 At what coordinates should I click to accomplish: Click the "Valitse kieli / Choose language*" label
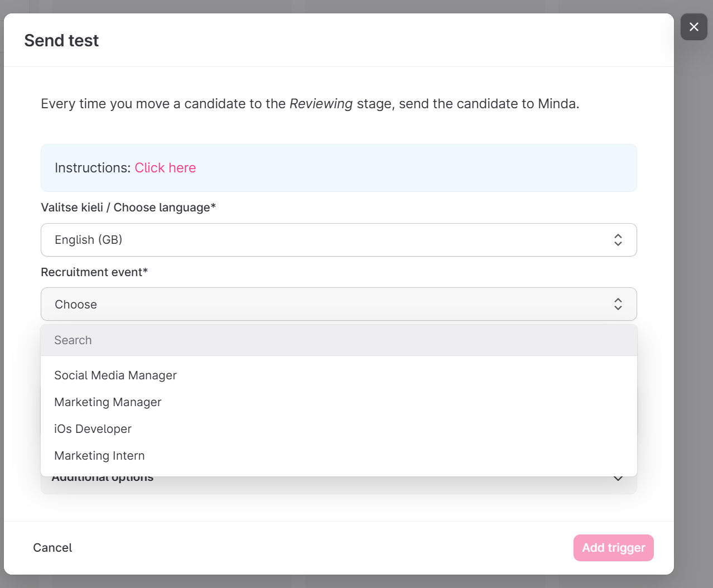(x=128, y=208)
